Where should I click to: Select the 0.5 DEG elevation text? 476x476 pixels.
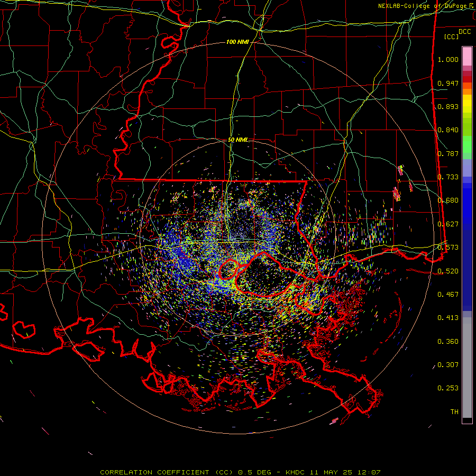(254, 472)
